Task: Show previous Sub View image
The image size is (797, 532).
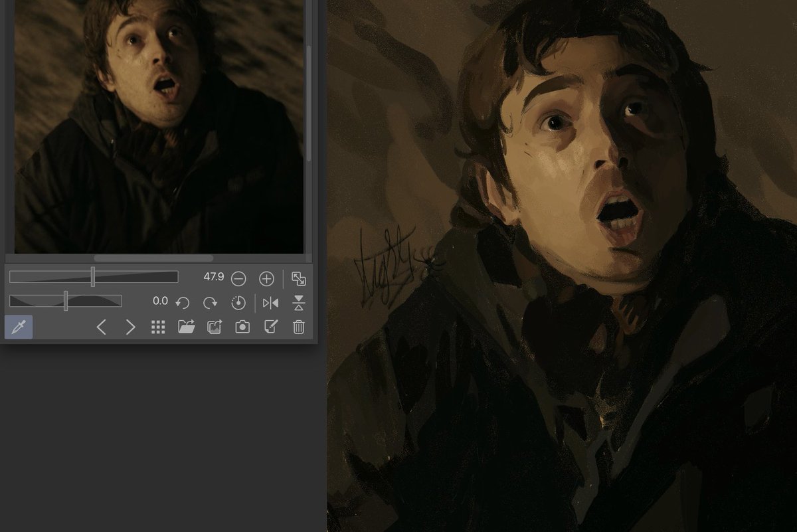Action: (102, 327)
